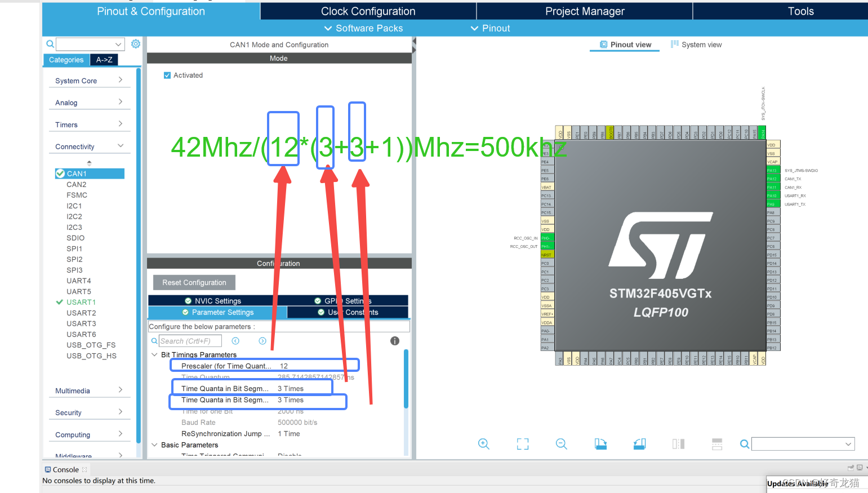Viewport: 868px width, 493px height.
Task: Expand the Computing category
Action: 90,434
